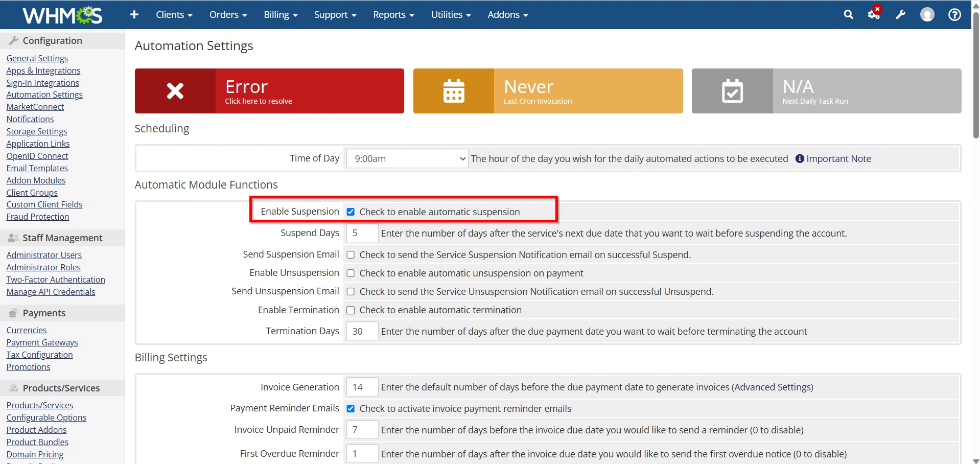Go to Administrator Users
980x464 pixels.
[44, 255]
